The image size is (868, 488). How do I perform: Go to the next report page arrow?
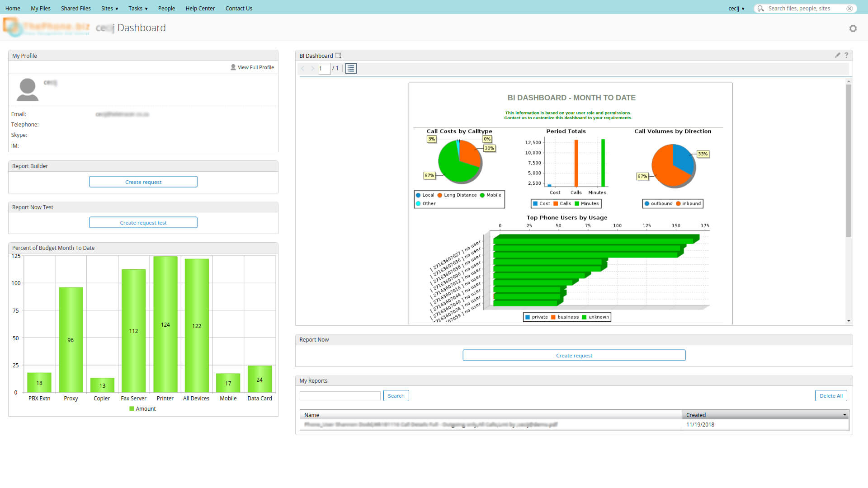312,68
